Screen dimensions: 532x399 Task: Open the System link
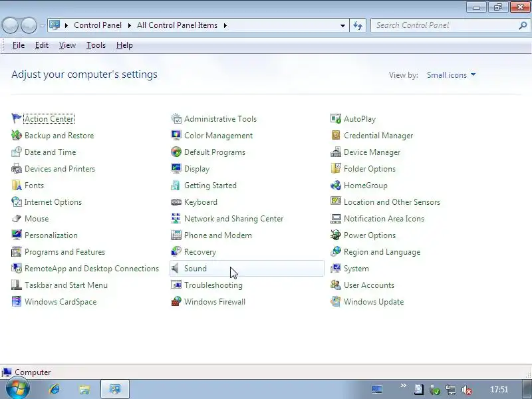(x=356, y=269)
